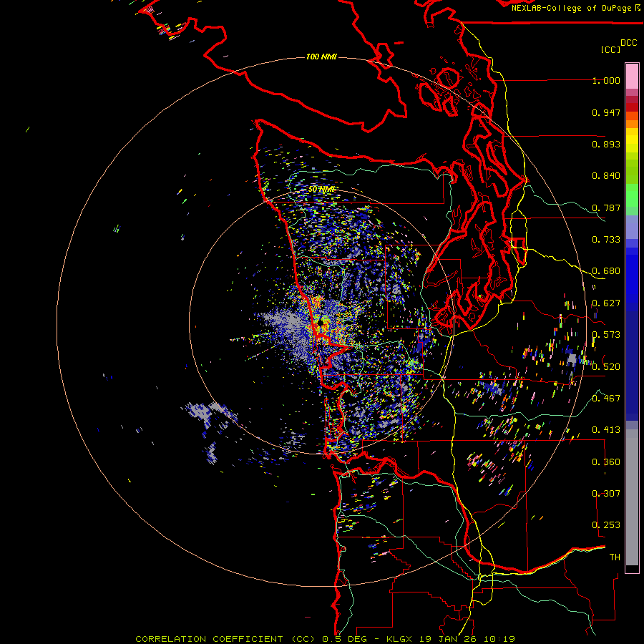Screen dimensions: 644x644
Task: Click the DCC [CC] legend title
Action: (x=619, y=46)
